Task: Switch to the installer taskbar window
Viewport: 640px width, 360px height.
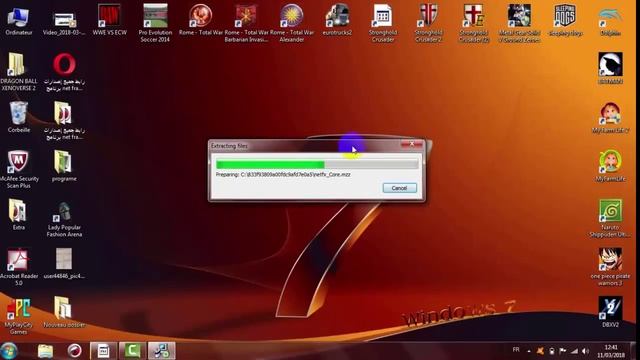Action: (103, 351)
